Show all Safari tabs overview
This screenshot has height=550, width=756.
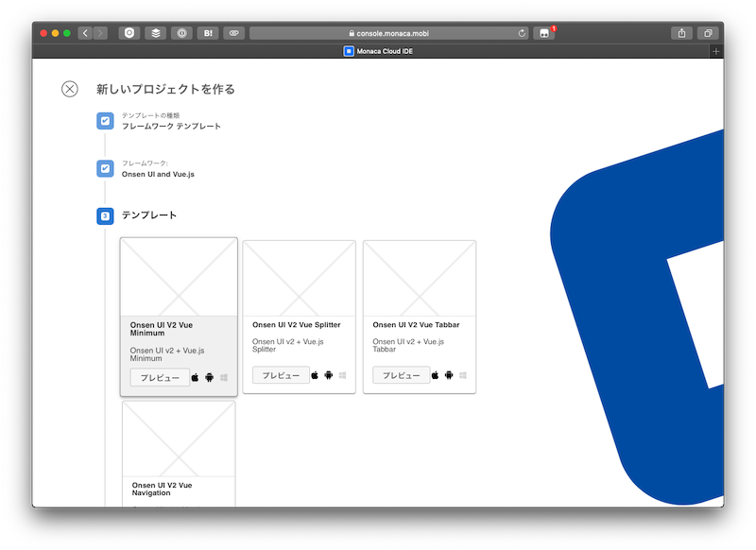click(708, 33)
